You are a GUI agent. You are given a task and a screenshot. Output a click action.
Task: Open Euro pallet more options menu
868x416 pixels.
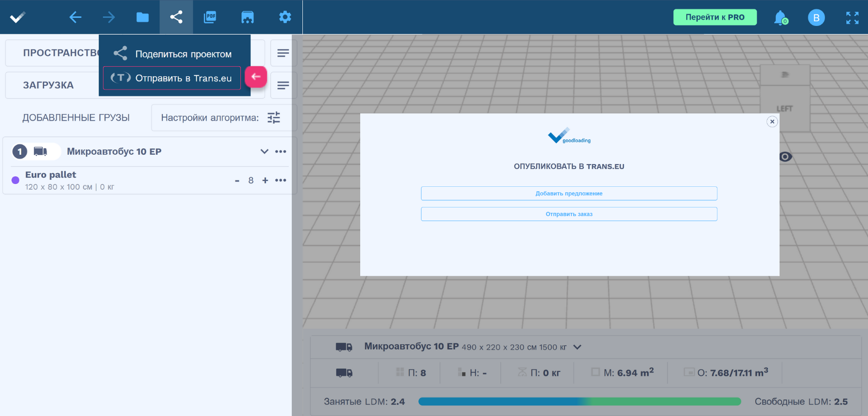click(280, 180)
